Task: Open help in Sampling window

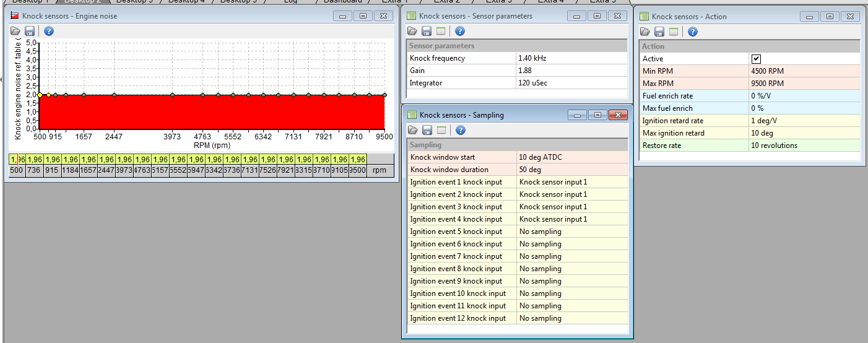Action: [x=460, y=130]
